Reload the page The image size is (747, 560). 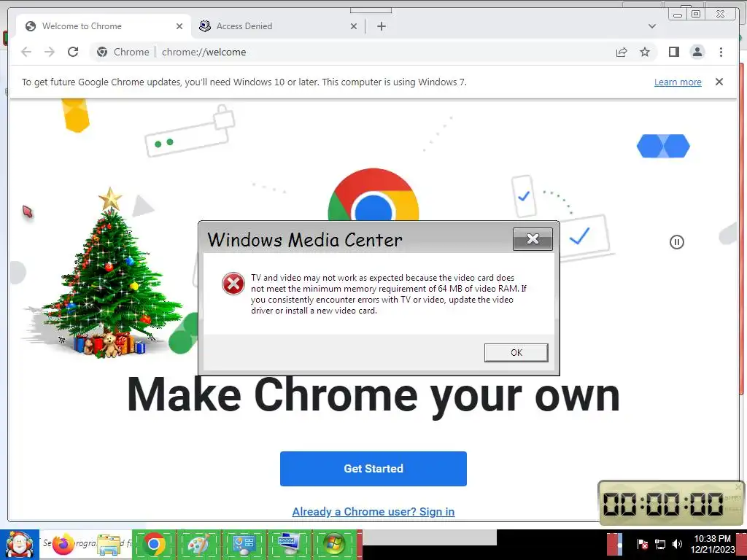[x=73, y=52]
